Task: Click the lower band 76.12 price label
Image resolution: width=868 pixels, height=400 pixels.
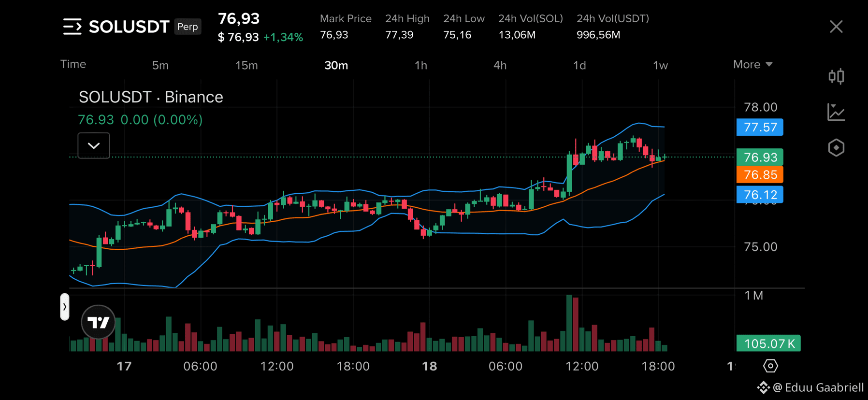Action: (x=760, y=195)
